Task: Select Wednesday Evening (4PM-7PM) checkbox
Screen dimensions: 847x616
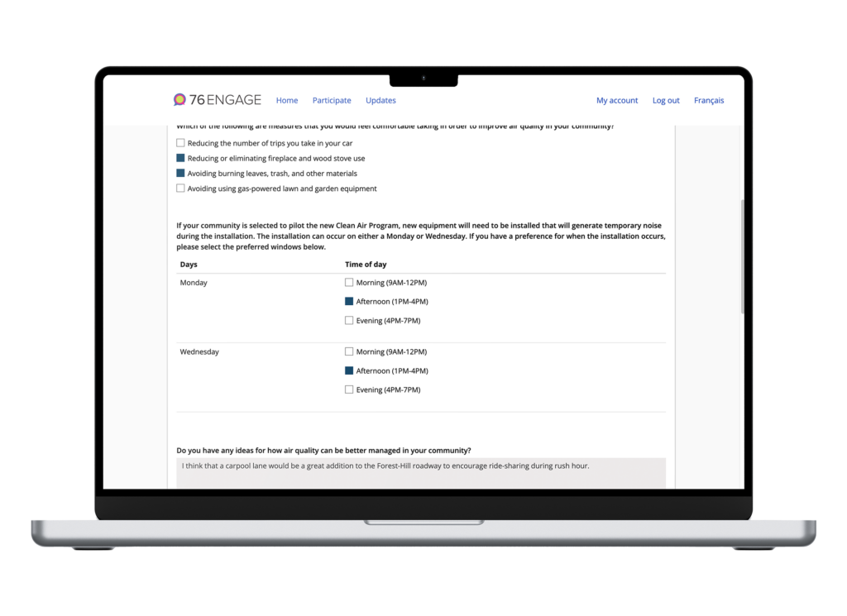Action: [x=349, y=390]
